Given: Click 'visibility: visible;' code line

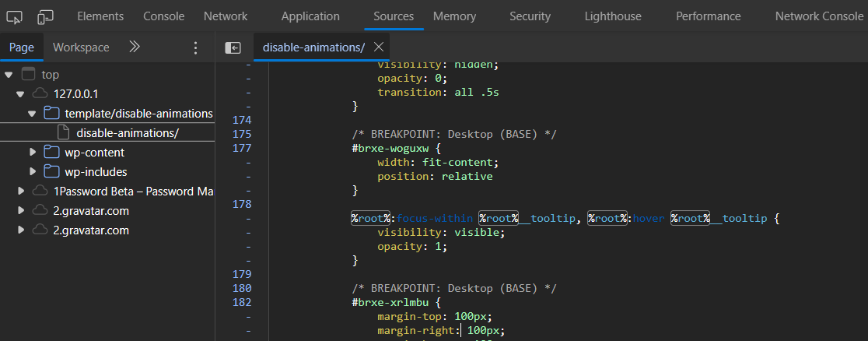Looking at the screenshot, I should coord(442,232).
